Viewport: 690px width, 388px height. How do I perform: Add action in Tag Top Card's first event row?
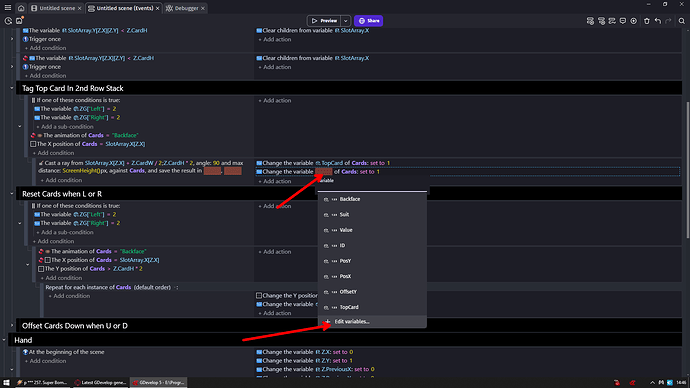coord(275,101)
